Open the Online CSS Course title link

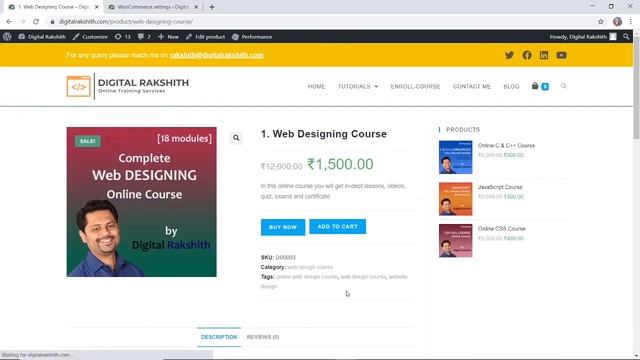pyautogui.click(x=502, y=229)
